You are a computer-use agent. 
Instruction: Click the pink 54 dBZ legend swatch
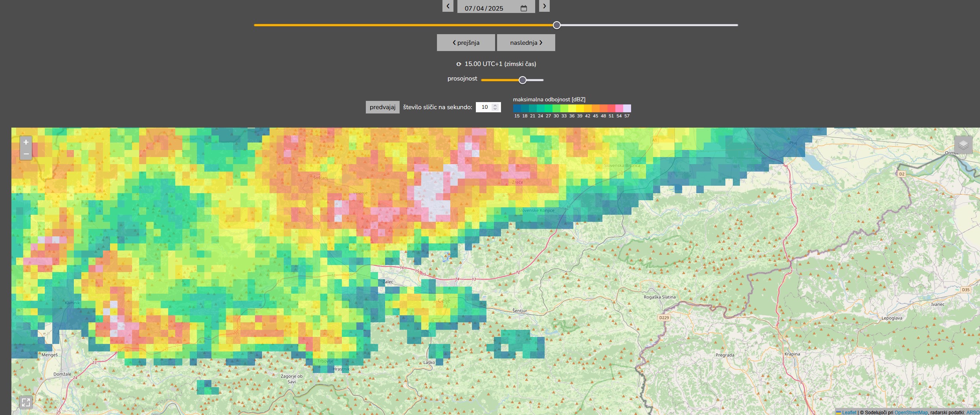point(619,108)
